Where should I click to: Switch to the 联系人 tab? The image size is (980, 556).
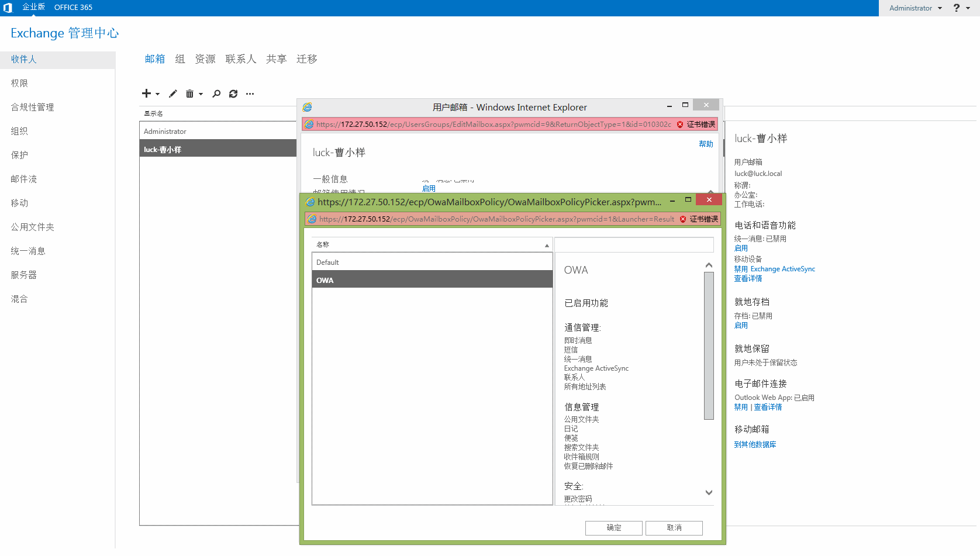pos(241,59)
